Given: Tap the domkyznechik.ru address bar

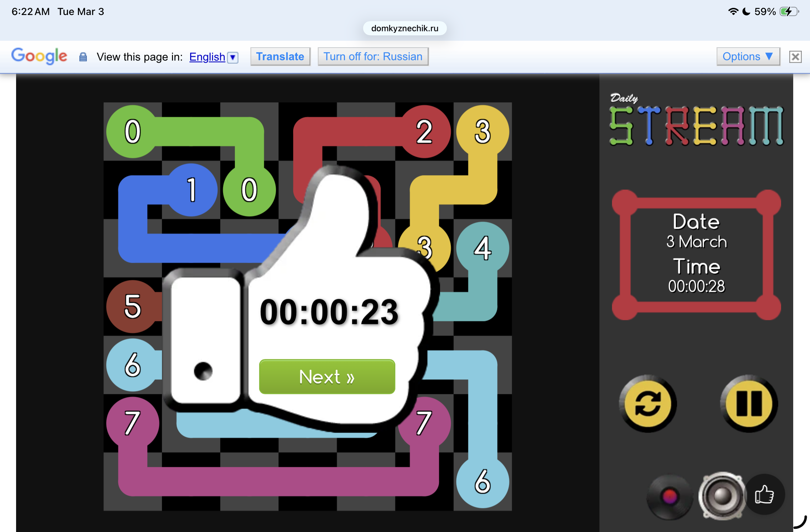Looking at the screenshot, I should [405, 28].
